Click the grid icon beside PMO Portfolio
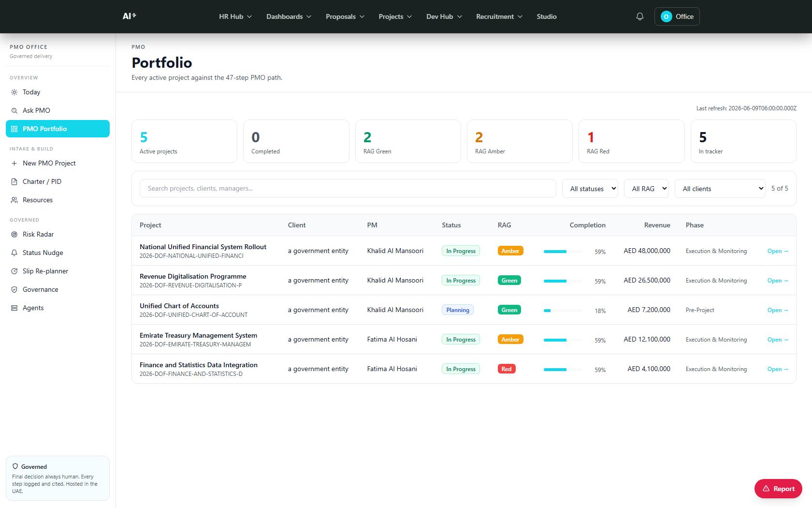 pyautogui.click(x=14, y=129)
